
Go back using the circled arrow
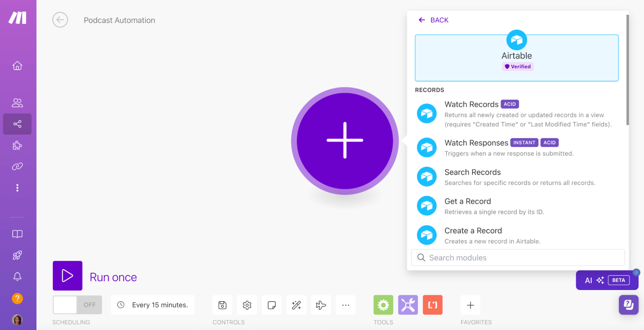(60, 20)
